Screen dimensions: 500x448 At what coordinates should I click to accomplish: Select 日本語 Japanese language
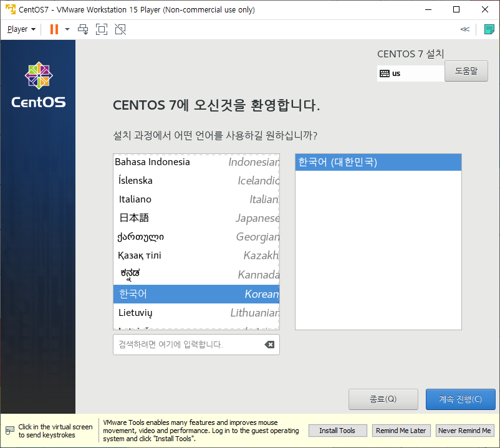[x=196, y=218]
